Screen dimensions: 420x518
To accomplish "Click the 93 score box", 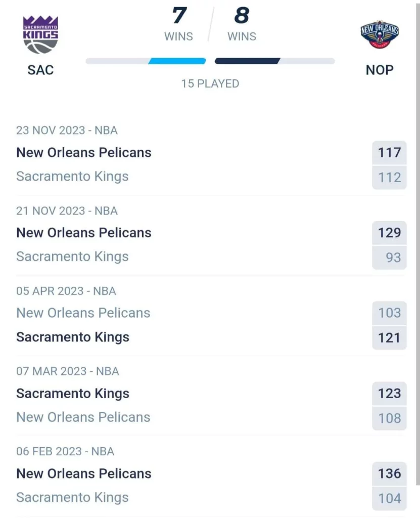I will tap(389, 257).
